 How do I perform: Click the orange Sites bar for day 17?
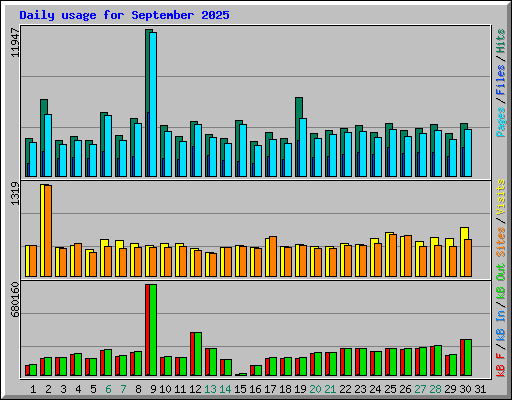(x=273, y=256)
